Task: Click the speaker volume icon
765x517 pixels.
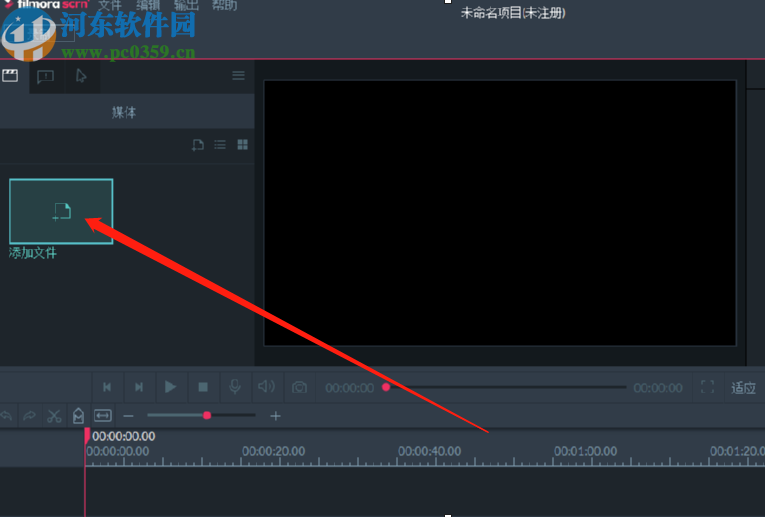Action: [x=266, y=387]
